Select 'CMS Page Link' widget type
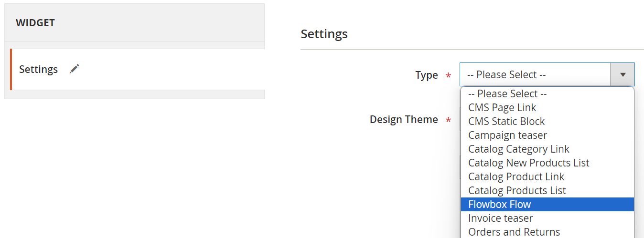This screenshot has width=644, height=238. click(502, 108)
